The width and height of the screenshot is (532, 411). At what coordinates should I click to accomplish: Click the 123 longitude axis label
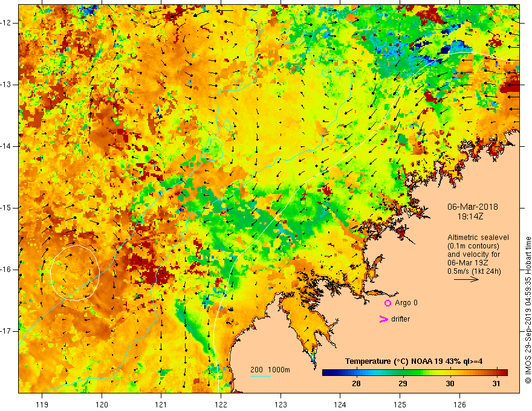[281, 404]
